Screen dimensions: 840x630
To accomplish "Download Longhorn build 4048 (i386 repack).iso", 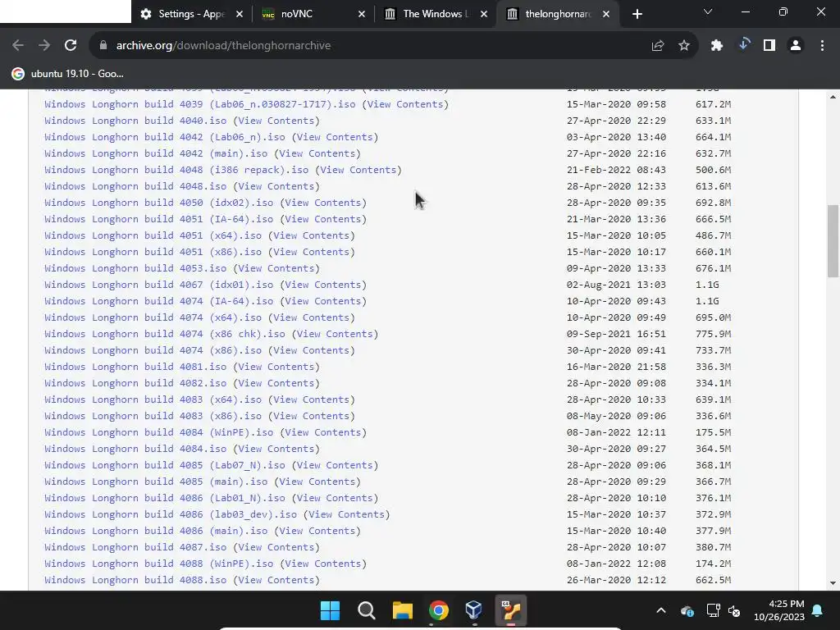I will (176, 170).
